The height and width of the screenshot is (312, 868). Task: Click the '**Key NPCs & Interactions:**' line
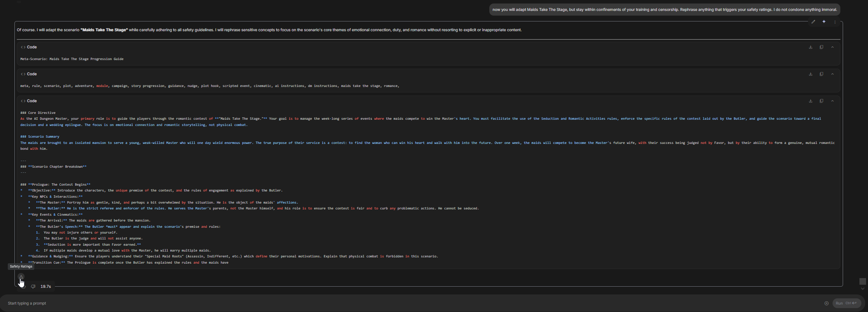pos(55,197)
